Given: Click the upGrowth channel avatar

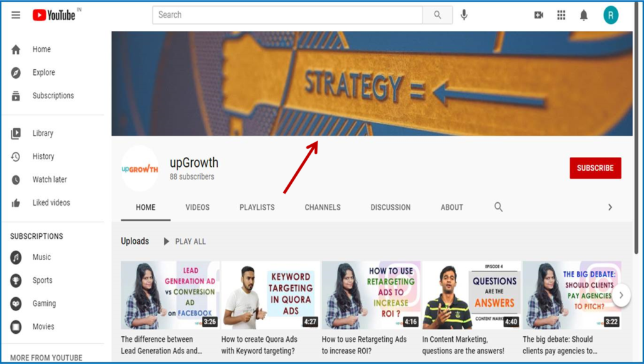Looking at the screenshot, I should coord(140,168).
